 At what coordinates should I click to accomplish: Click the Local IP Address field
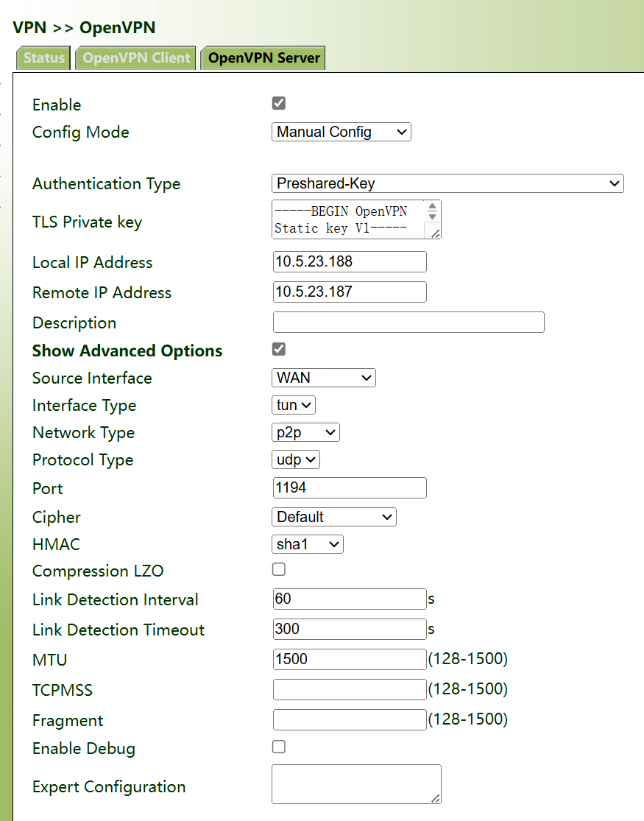(x=350, y=261)
